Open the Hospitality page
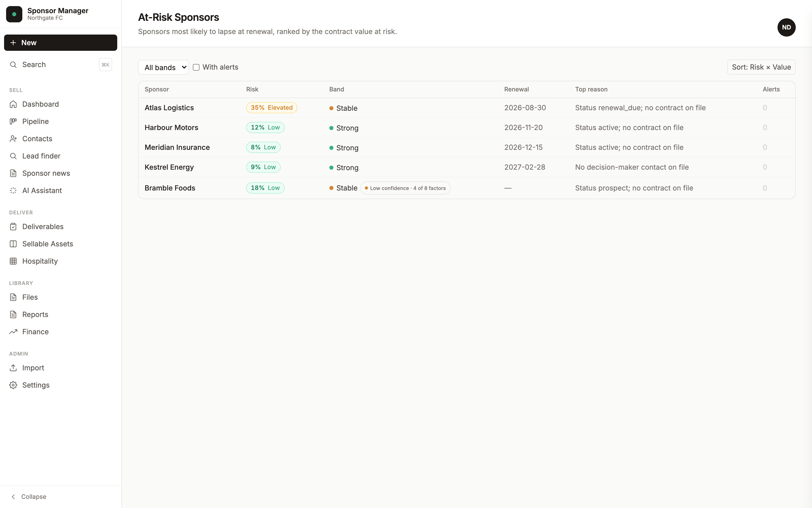This screenshot has width=812, height=508. tap(61, 261)
